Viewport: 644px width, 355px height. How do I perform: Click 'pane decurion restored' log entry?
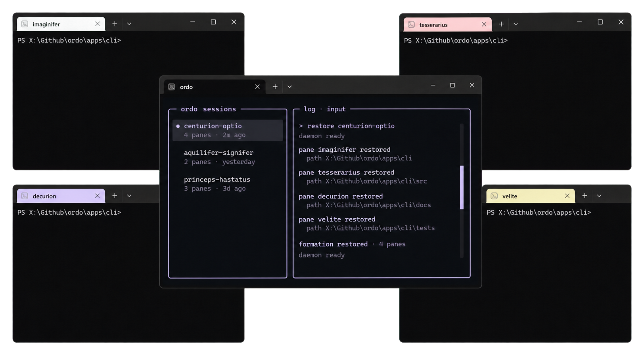[341, 197]
